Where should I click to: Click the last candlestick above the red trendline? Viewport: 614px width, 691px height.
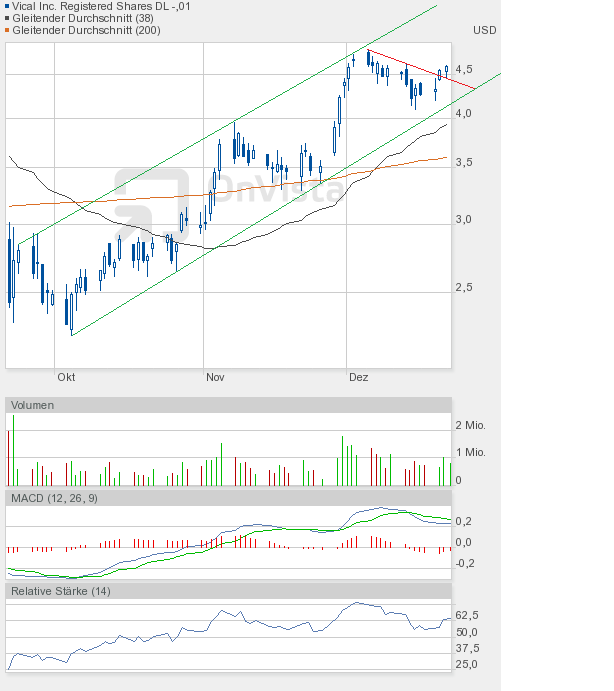click(447, 70)
